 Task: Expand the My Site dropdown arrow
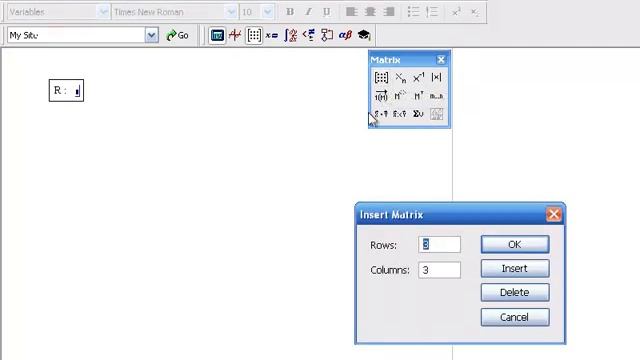[151, 36]
